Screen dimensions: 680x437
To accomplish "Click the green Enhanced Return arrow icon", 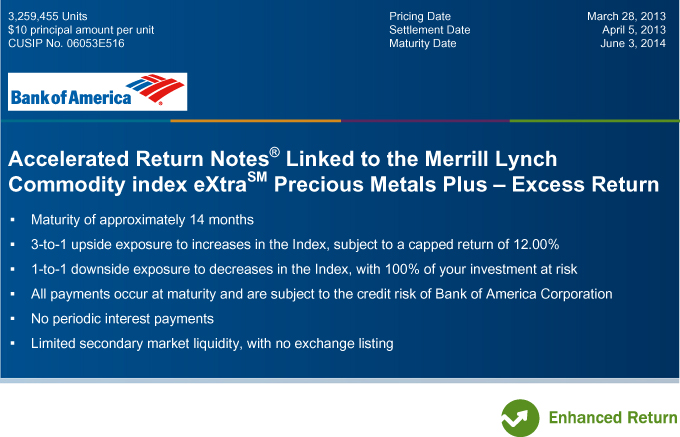I will click(520, 417).
